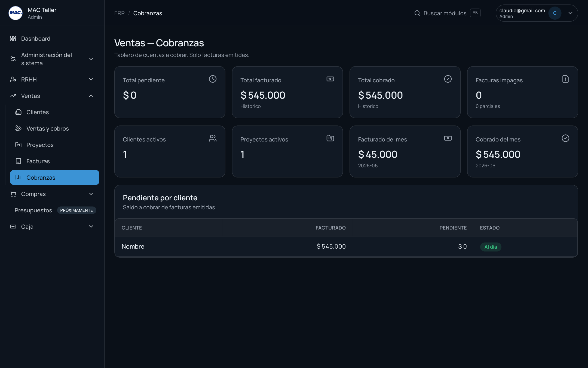
Task: Click the clock icon on Total pendiente card
Action: [x=213, y=79]
